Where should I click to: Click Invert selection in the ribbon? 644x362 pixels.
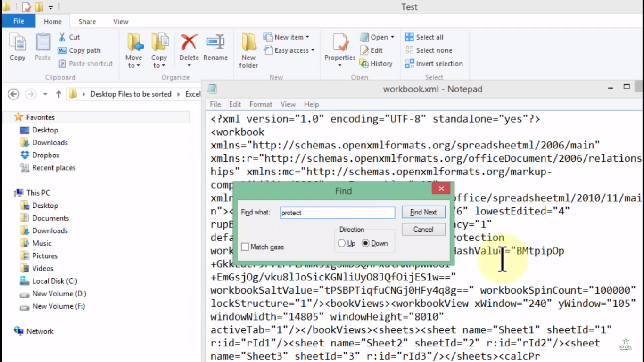(x=434, y=63)
